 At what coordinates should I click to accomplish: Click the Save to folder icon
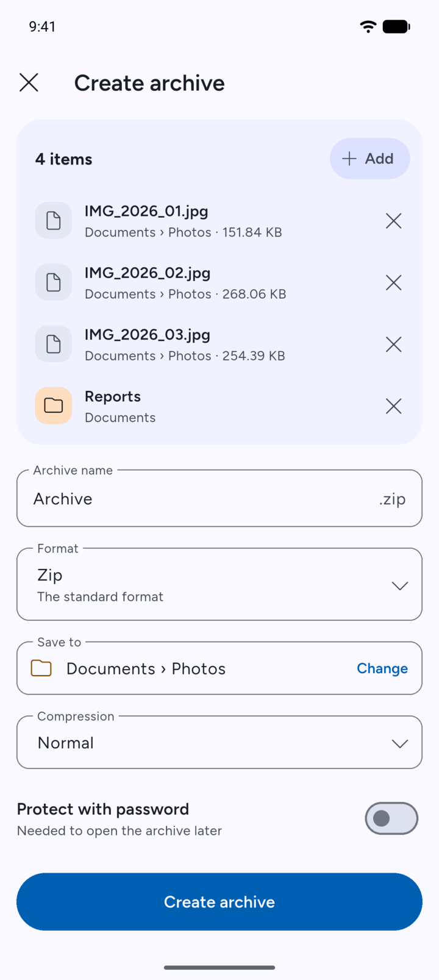pyautogui.click(x=41, y=668)
